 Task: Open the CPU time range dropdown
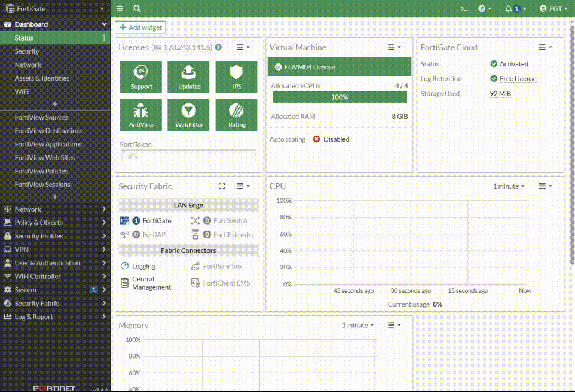(509, 186)
